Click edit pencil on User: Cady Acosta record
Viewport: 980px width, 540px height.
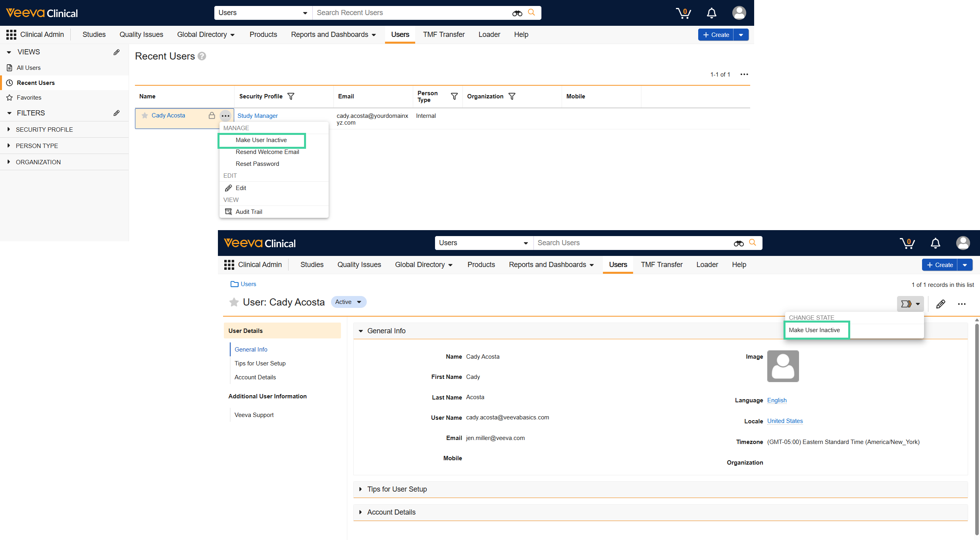click(940, 304)
